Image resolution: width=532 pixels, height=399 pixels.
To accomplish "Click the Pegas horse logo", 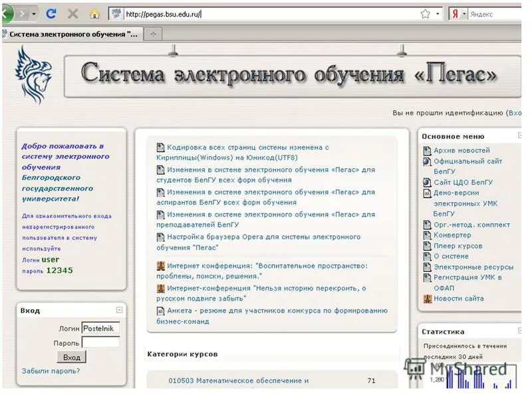I will [x=32, y=73].
